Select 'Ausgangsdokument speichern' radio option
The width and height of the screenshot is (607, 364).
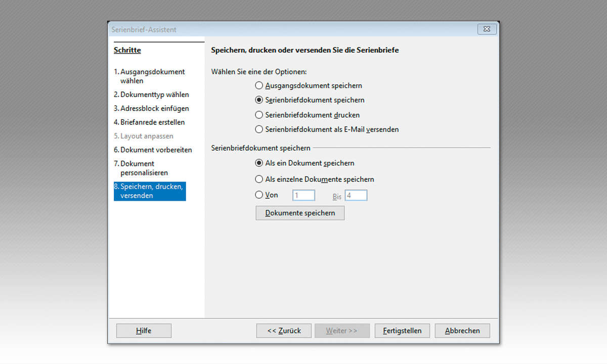click(309, 85)
